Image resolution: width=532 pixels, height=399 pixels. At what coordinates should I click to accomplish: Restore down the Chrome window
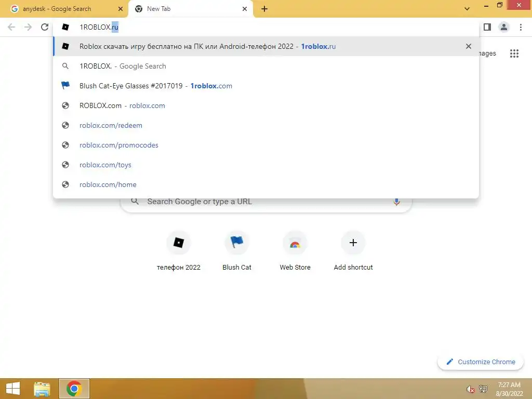point(499,5)
